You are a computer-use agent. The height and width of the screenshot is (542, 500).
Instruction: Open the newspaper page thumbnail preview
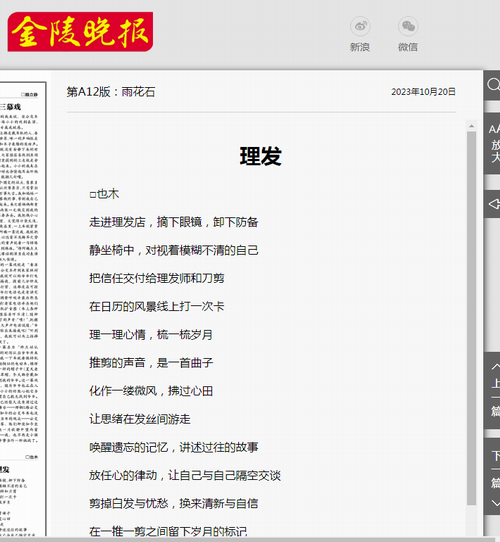point(23,309)
